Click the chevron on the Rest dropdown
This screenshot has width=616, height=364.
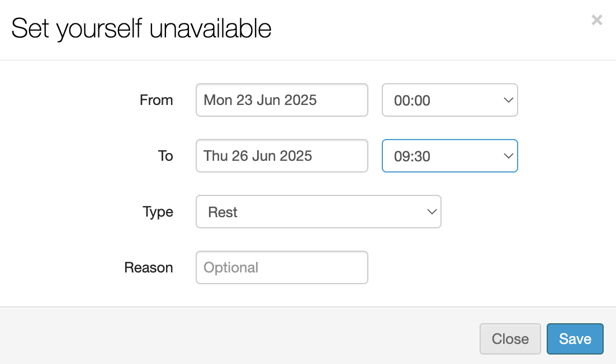[x=432, y=212]
